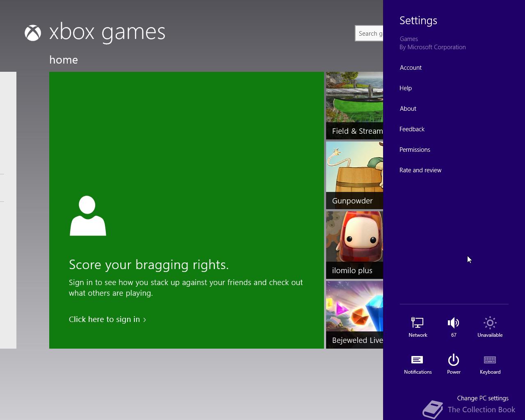The height and width of the screenshot is (420, 525).
Task: Open Help in Settings pane
Action: pos(406,88)
